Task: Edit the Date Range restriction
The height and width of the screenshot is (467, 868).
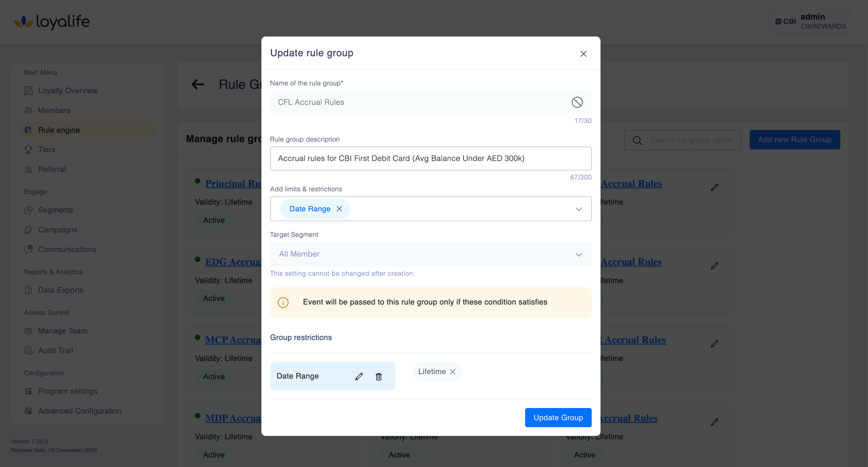Action: point(359,376)
